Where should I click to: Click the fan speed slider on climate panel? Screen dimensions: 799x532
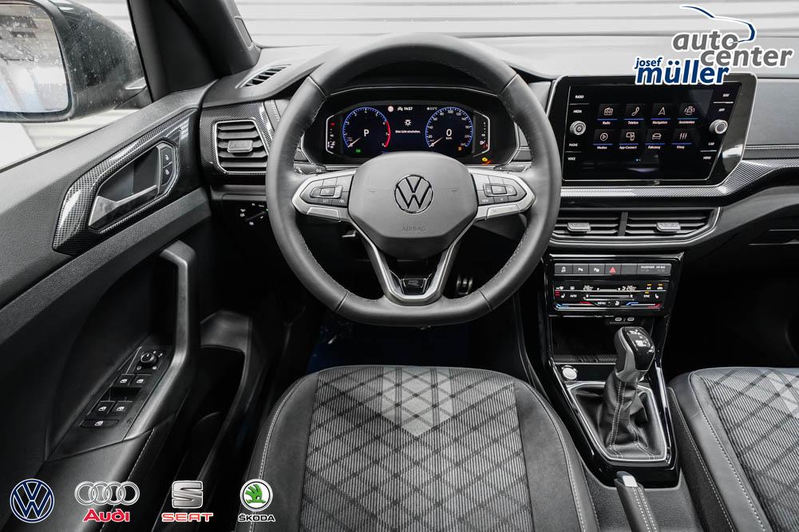click(612, 296)
